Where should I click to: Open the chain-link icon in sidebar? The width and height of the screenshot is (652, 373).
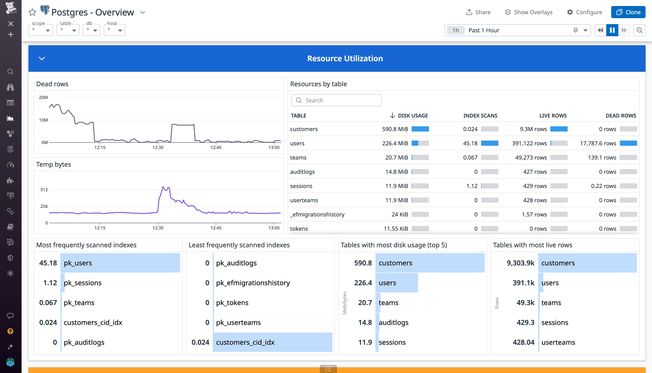(x=10, y=211)
